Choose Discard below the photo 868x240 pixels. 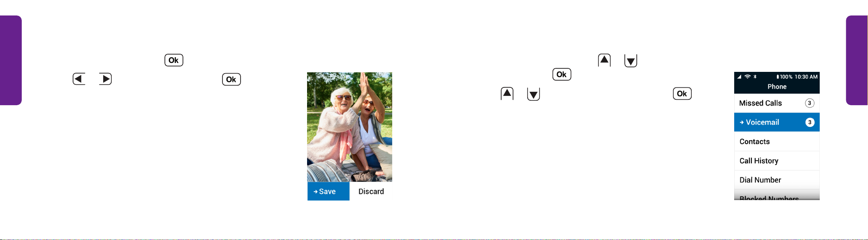coord(371,191)
